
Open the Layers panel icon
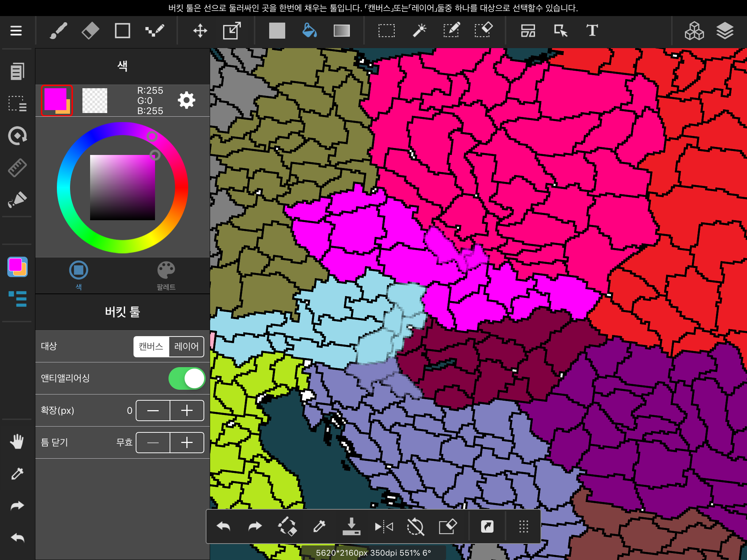coord(724,31)
